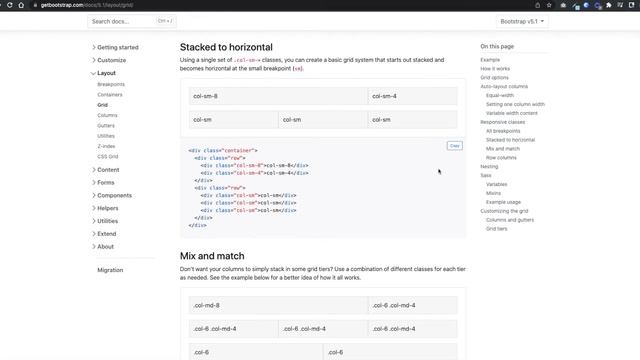Open the Breakpoints page under Layout
The image size is (640, 360).
(111, 84)
